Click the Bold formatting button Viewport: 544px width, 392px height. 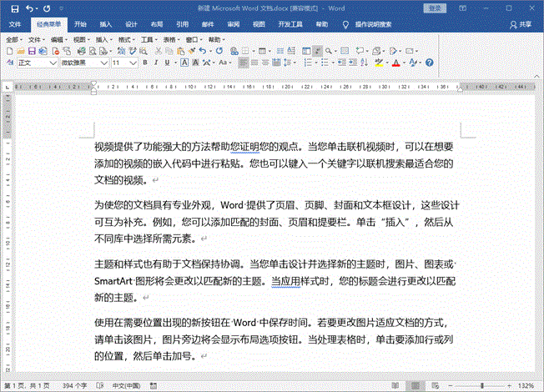[x=145, y=63]
